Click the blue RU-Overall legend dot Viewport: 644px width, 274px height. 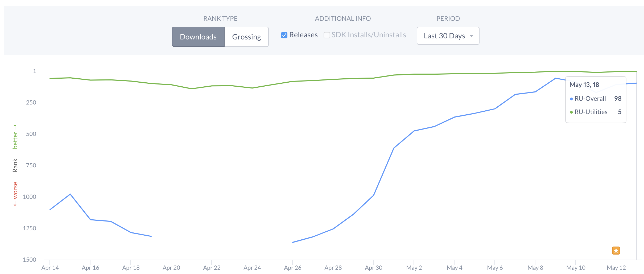(571, 99)
